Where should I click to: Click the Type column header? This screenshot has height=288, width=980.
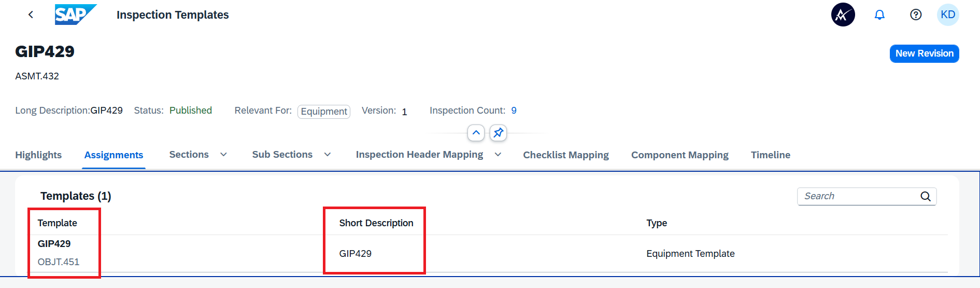click(656, 223)
